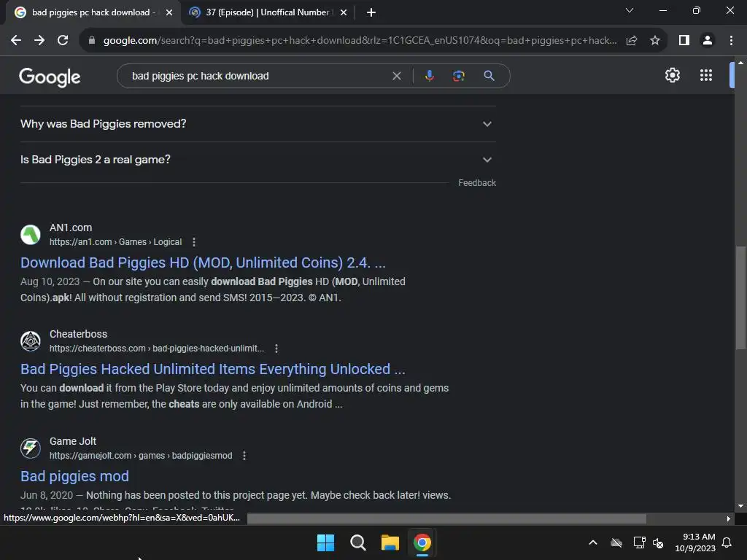Viewport: 747px width, 560px height.
Task: Clear the search box text
Action: point(396,76)
